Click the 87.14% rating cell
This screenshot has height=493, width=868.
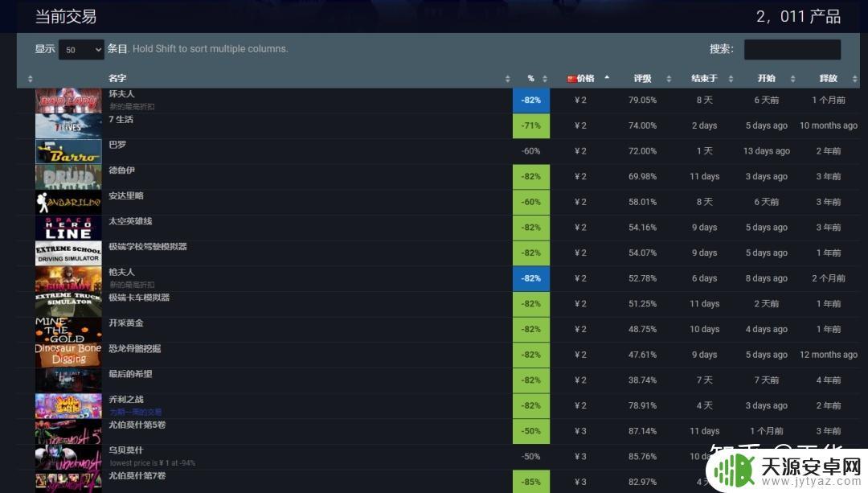tap(642, 432)
